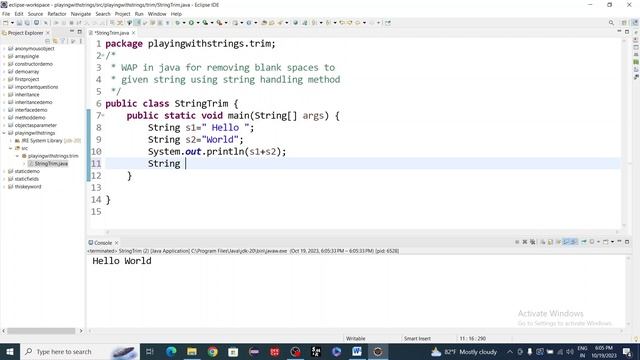The width and height of the screenshot is (640, 360).
Task: Click the Open Perspective icon
Action: click(x=624, y=23)
